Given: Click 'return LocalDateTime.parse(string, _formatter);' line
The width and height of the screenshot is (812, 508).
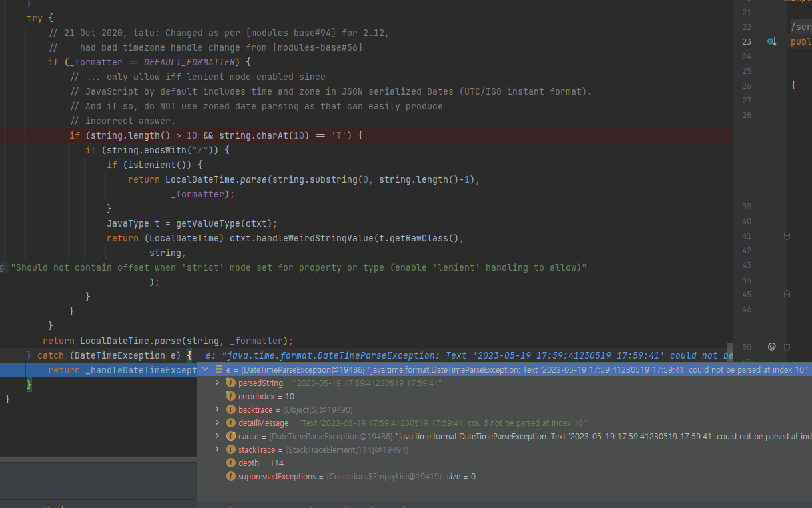Looking at the screenshot, I should (x=168, y=341).
